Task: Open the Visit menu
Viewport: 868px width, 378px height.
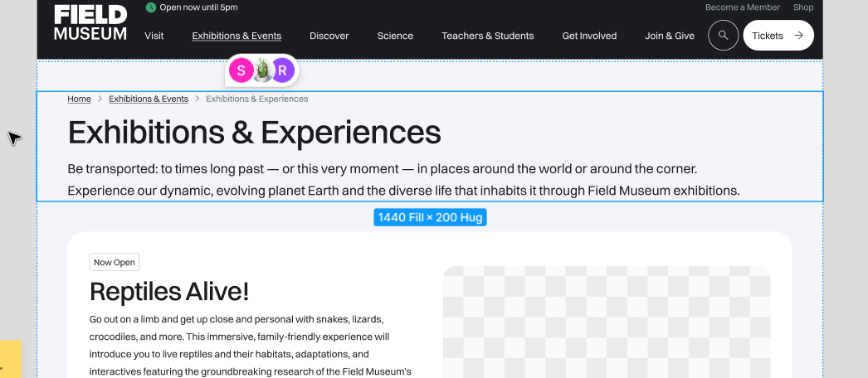Action: click(x=154, y=36)
